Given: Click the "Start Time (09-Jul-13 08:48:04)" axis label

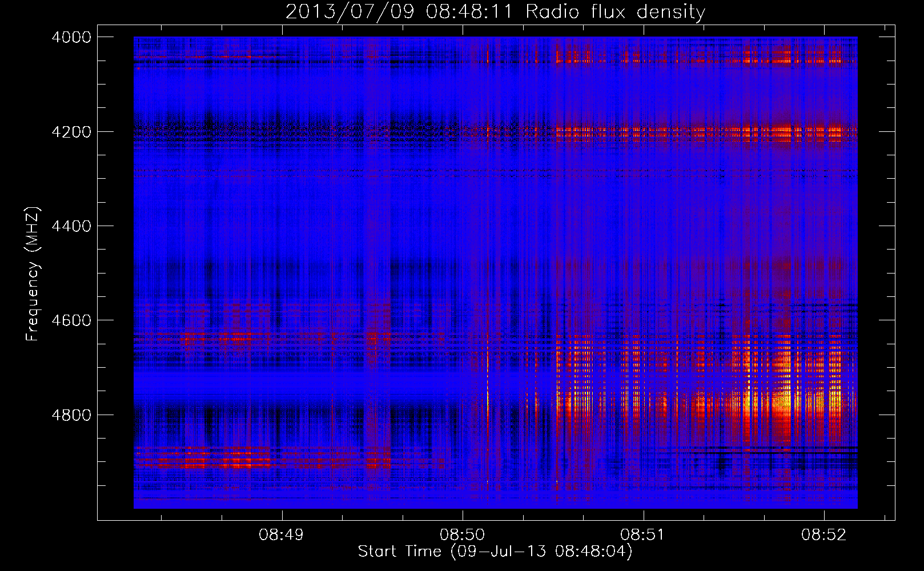Looking at the screenshot, I should [x=495, y=552].
